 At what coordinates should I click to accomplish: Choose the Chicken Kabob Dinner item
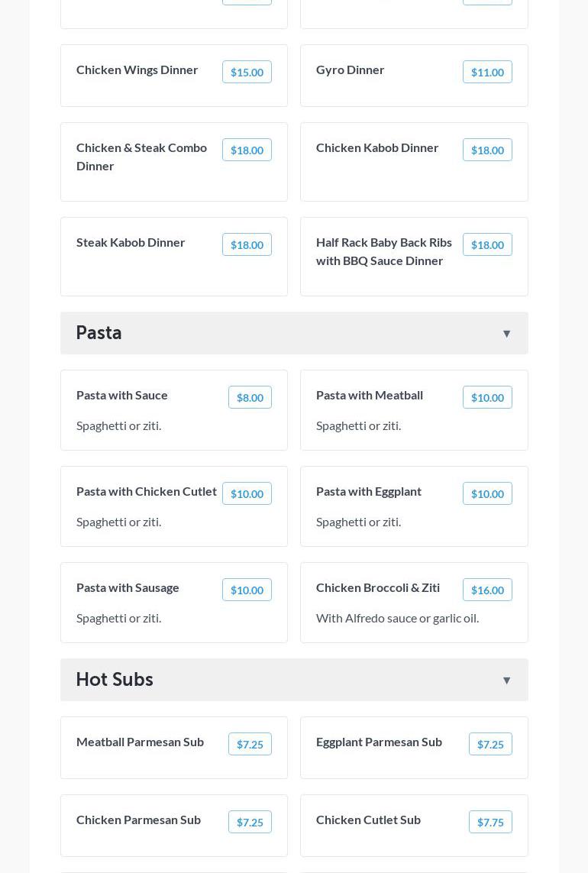(x=377, y=147)
